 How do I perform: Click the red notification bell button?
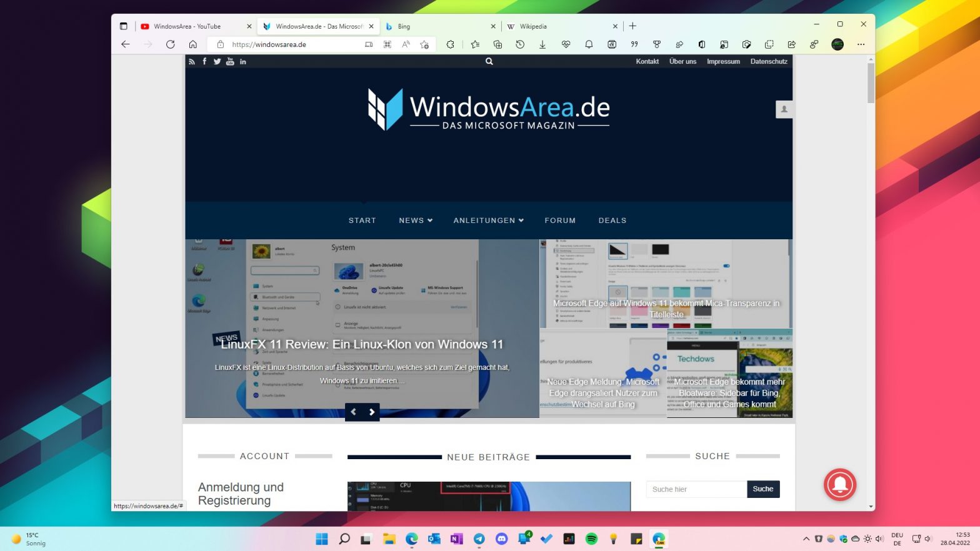point(840,485)
